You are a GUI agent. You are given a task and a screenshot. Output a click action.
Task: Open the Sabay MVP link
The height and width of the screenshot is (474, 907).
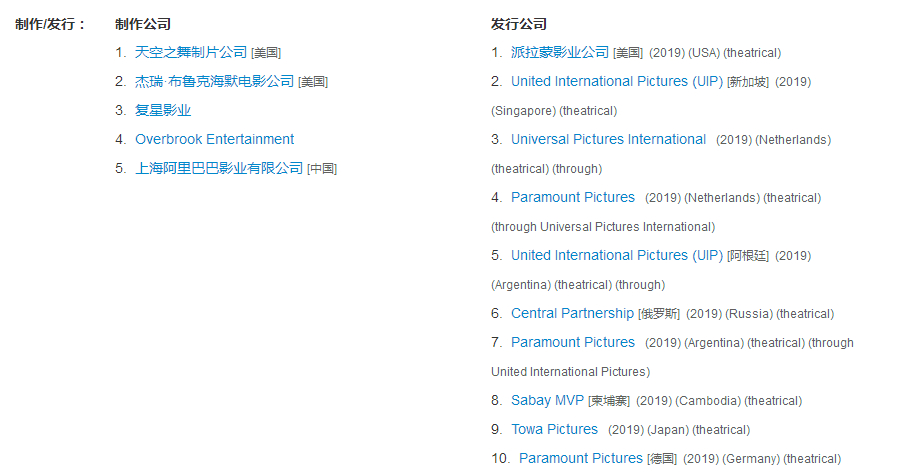click(x=547, y=400)
